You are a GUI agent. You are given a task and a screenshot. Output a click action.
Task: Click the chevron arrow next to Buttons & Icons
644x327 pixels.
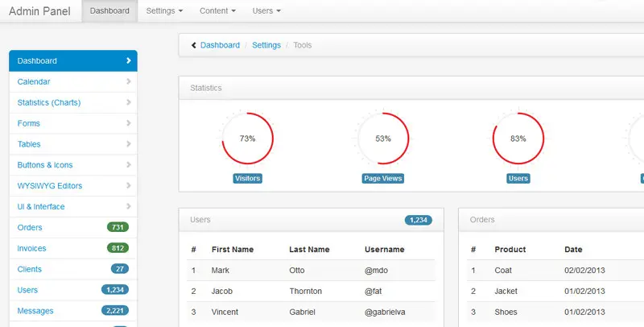tap(129, 165)
